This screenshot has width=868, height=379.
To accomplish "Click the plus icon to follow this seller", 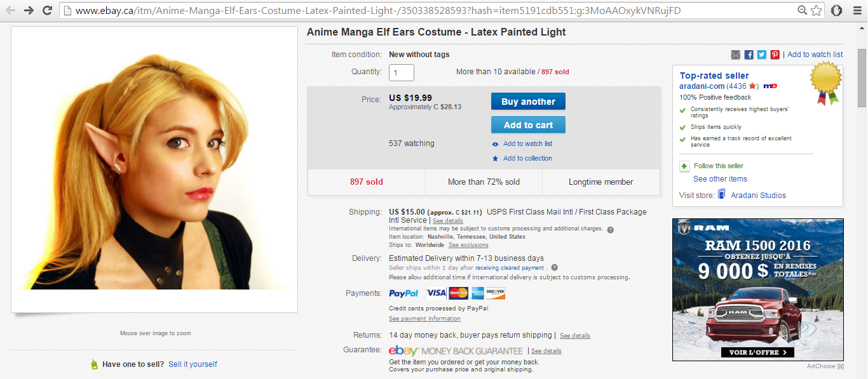I will [684, 166].
